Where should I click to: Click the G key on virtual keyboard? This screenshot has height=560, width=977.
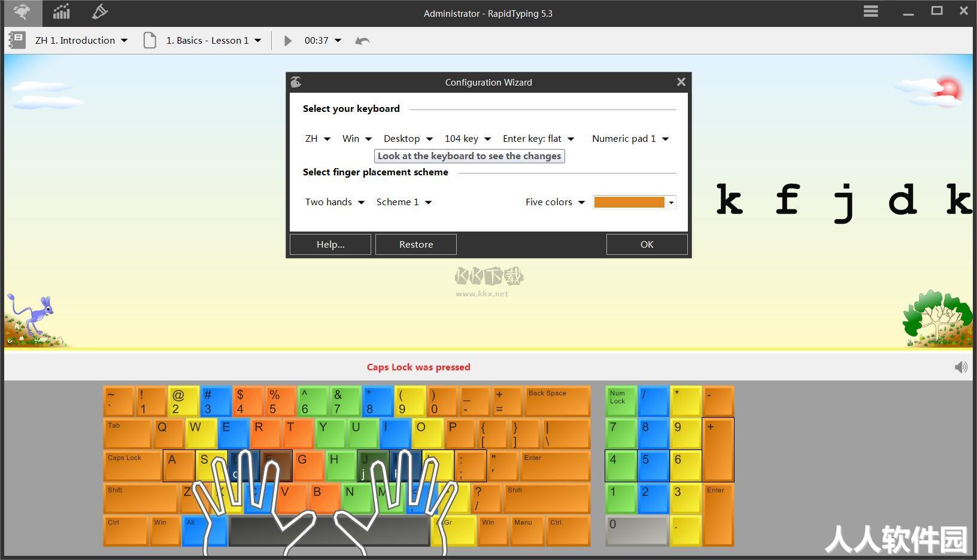coord(309,466)
